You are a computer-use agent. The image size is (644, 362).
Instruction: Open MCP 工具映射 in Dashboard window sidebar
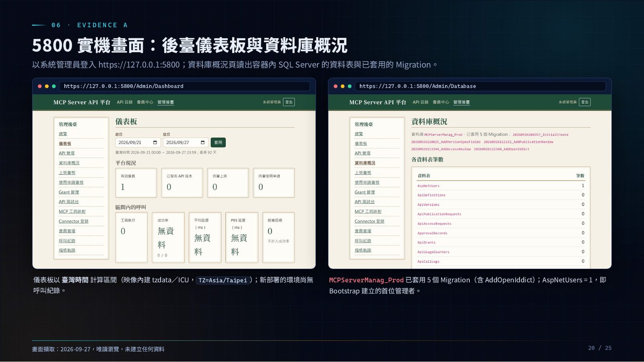[72, 212]
